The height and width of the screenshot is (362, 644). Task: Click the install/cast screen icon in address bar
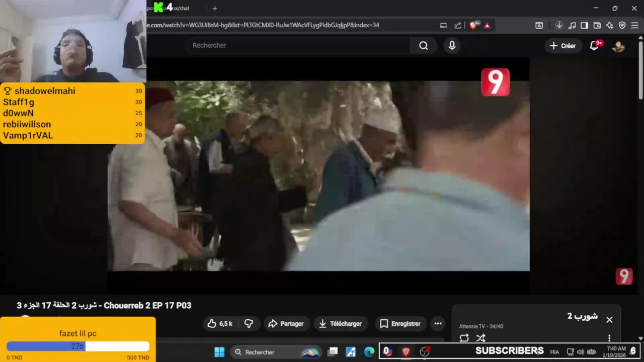coord(443,25)
